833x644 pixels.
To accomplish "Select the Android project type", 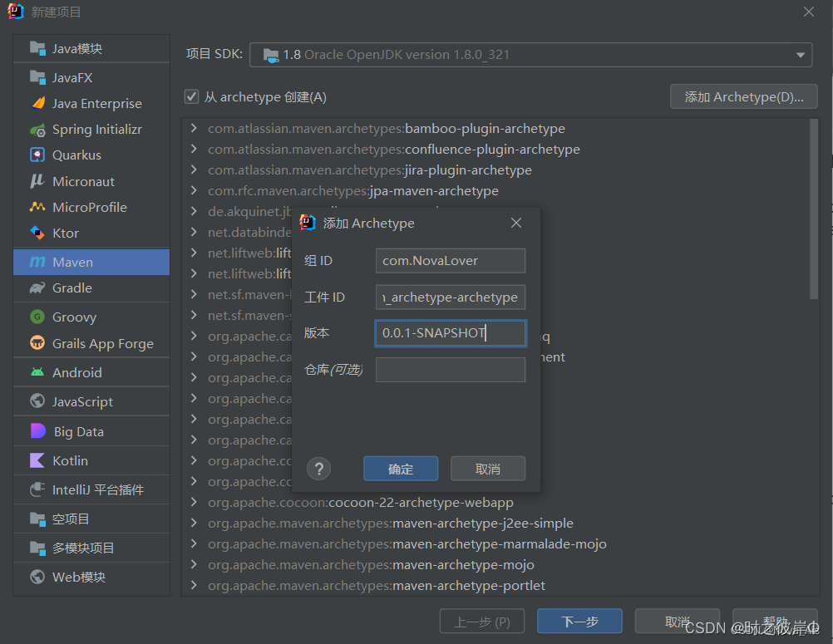I will pyautogui.click(x=91, y=372).
